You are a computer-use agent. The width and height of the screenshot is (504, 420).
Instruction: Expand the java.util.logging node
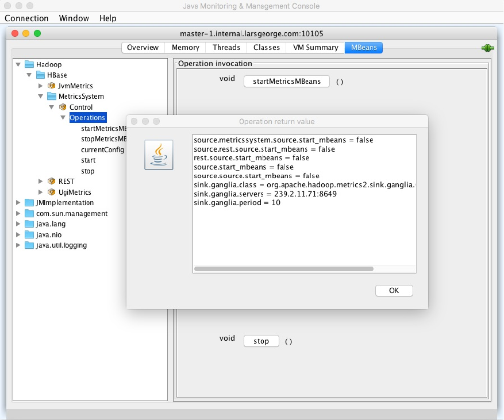(18, 245)
